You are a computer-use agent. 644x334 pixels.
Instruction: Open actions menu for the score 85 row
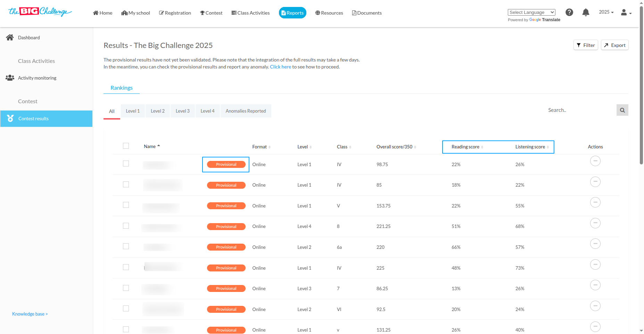595,182
